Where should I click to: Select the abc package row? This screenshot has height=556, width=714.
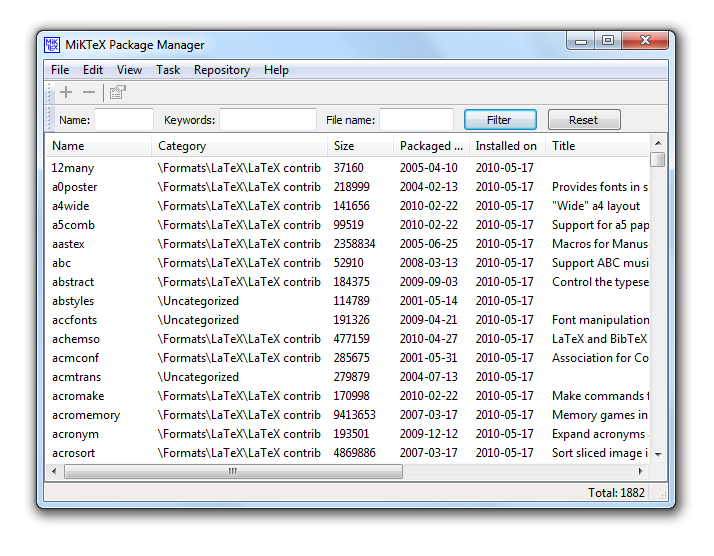point(347,263)
